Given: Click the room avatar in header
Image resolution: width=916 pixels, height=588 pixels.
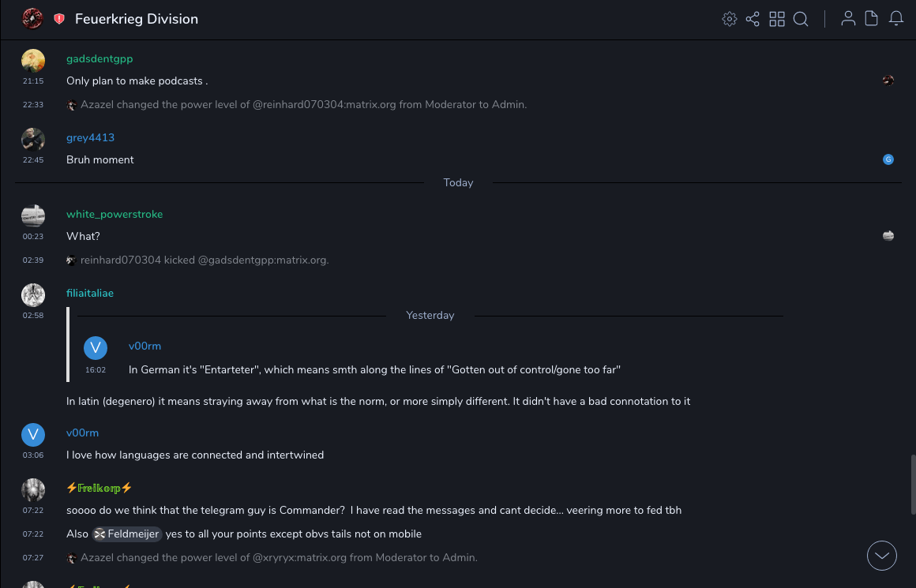Looking at the screenshot, I should pyautogui.click(x=32, y=19).
